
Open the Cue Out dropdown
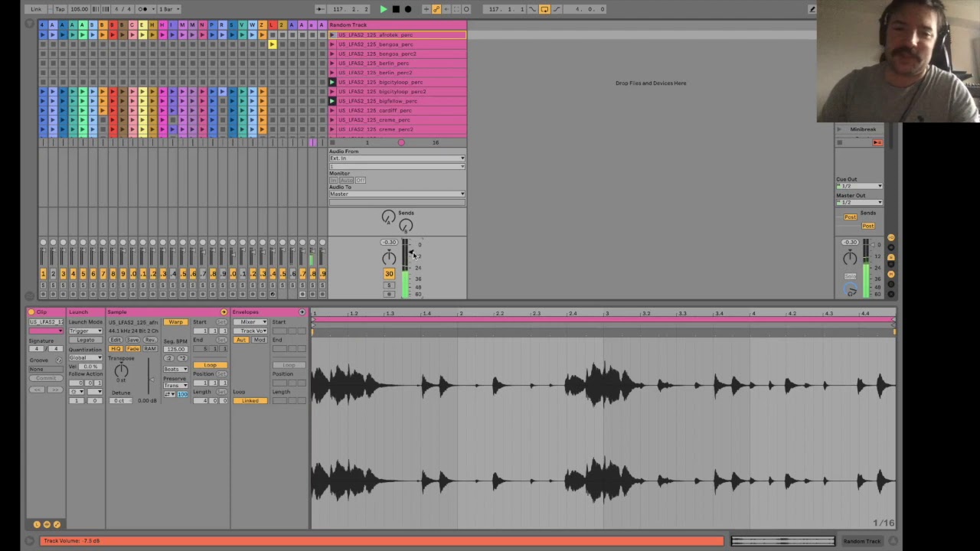tap(858, 186)
